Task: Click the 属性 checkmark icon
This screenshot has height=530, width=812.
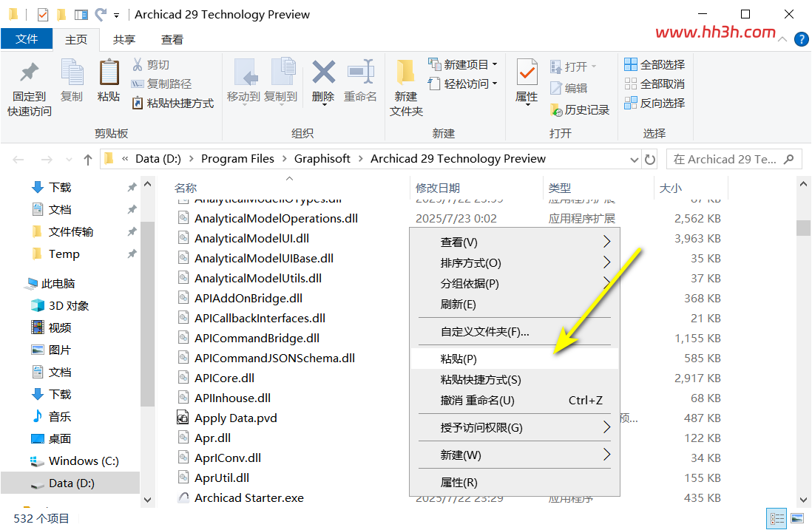Action: 527,72
